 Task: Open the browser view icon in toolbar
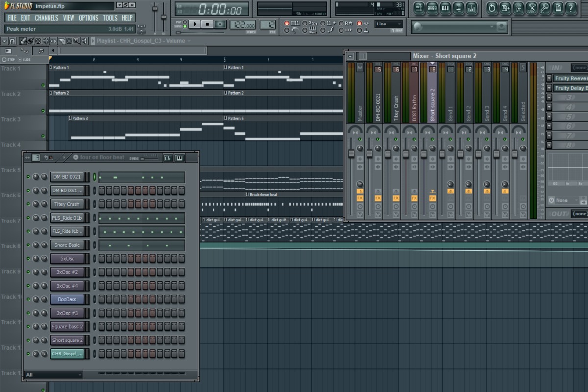click(458, 8)
